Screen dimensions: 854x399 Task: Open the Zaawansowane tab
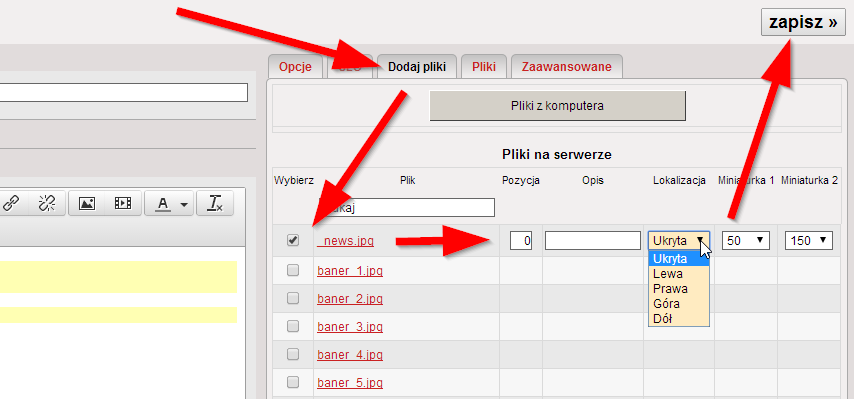(566, 67)
